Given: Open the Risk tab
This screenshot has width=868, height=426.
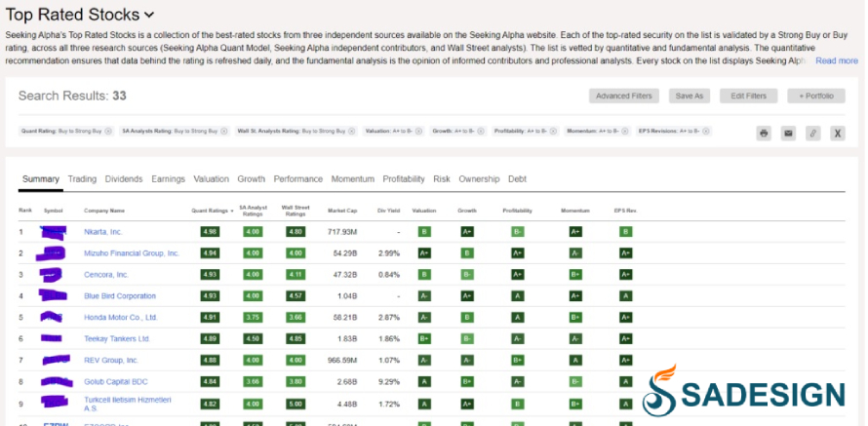Looking at the screenshot, I should click(x=442, y=179).
